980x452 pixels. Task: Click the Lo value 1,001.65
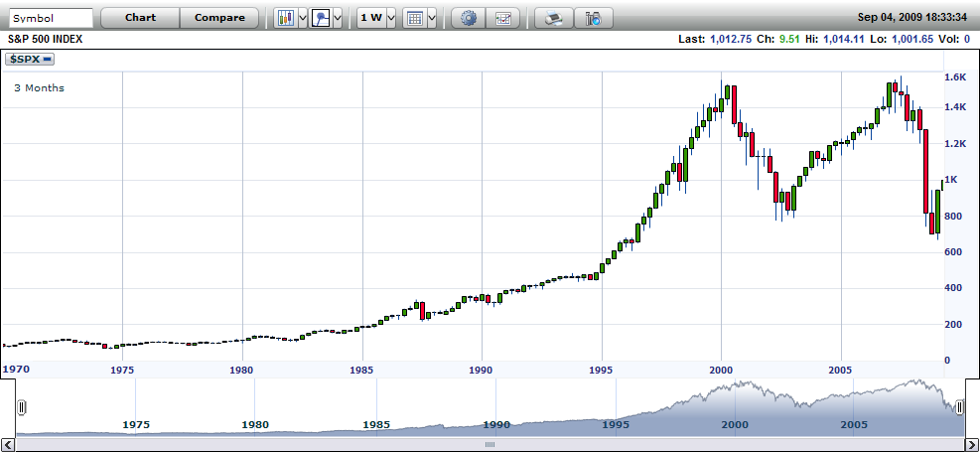(x=912, y=40)
